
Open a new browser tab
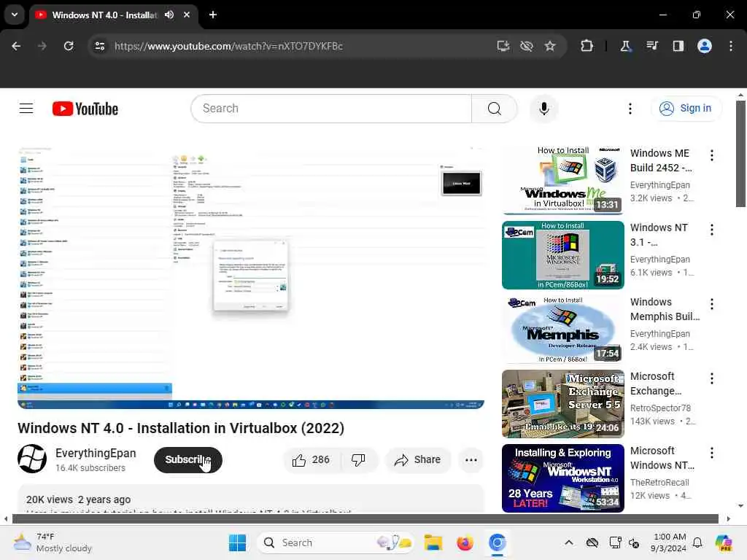click(x=213, y=15)
